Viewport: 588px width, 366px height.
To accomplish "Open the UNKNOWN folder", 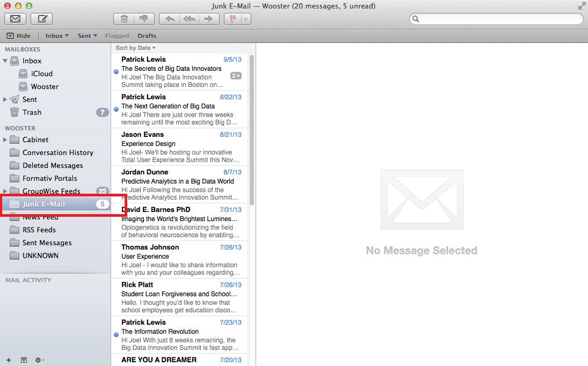I will pos(55,255).
